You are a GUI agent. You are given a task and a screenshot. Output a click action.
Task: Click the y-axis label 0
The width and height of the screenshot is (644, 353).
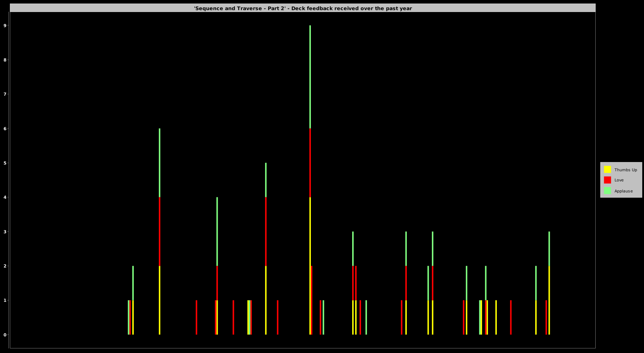click(5, 335)
